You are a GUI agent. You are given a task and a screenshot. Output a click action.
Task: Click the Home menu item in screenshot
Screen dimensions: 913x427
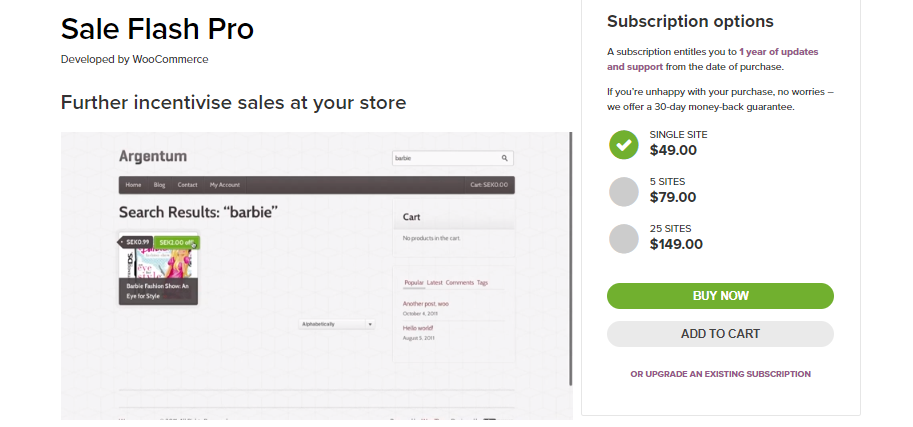click(133, 185)
